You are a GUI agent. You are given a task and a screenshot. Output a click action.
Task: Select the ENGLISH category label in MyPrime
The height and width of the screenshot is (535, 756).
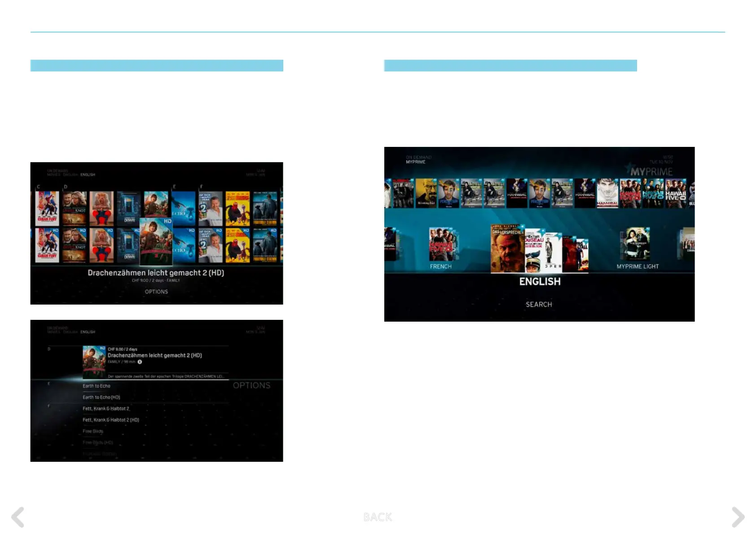(x=540, y=282)
